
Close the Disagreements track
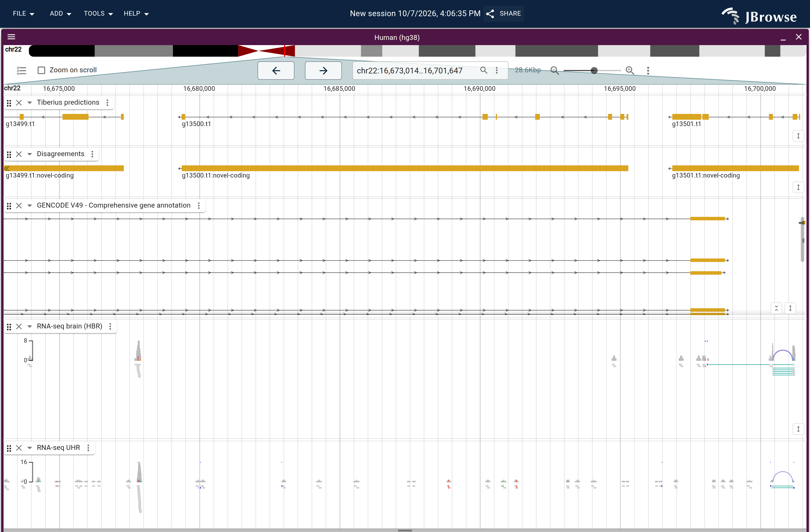[19, 154]
